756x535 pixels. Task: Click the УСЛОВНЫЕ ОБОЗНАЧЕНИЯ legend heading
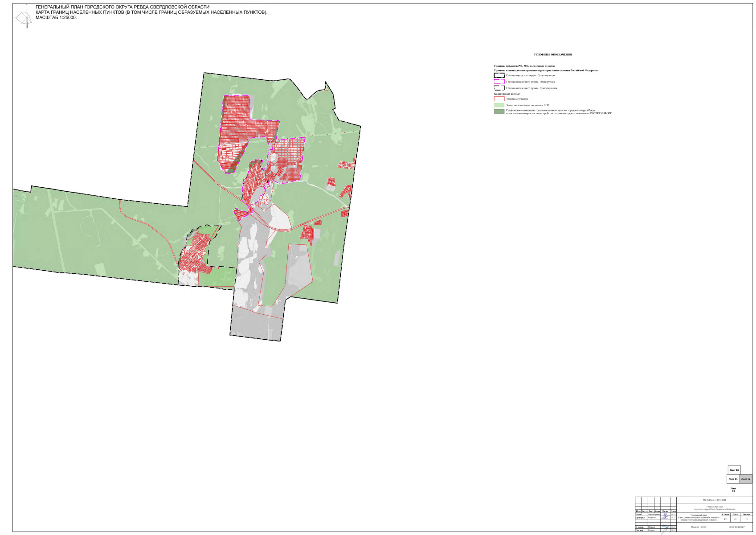point(552,55)
